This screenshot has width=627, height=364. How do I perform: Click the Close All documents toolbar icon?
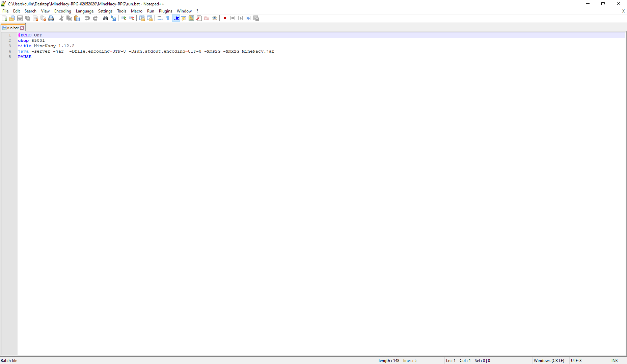click(x=43, y=18)
